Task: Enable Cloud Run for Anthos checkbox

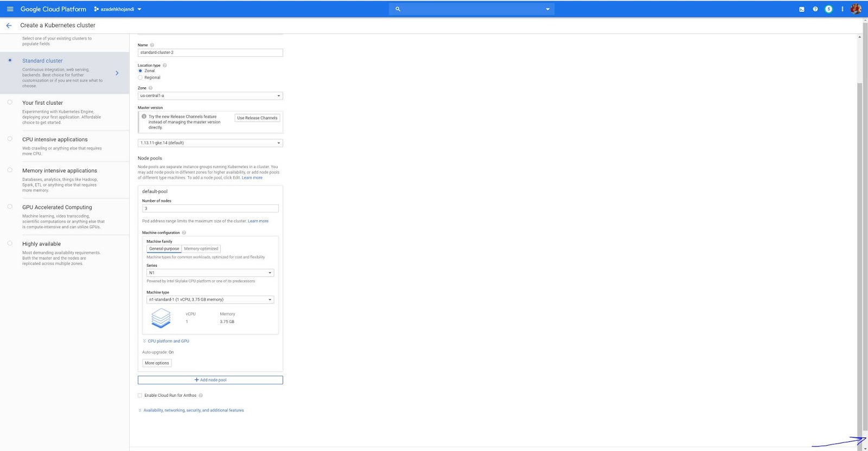Action: point(140,396)
